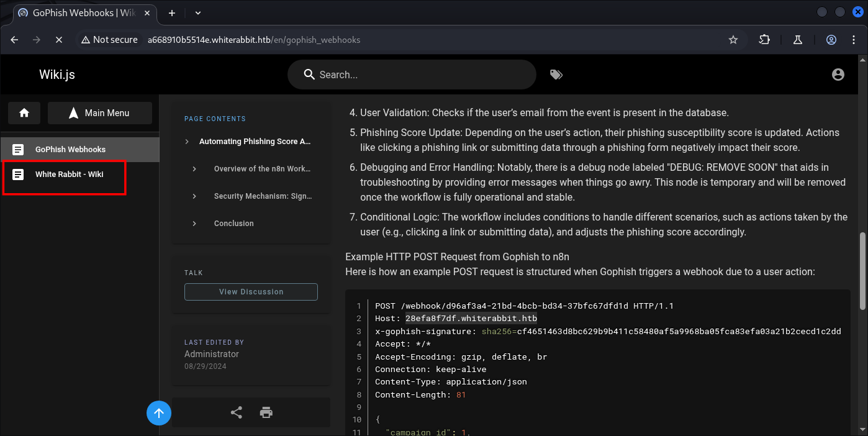
Task: Open the browser extensions puzzle icon
Action: pos(764,40)
